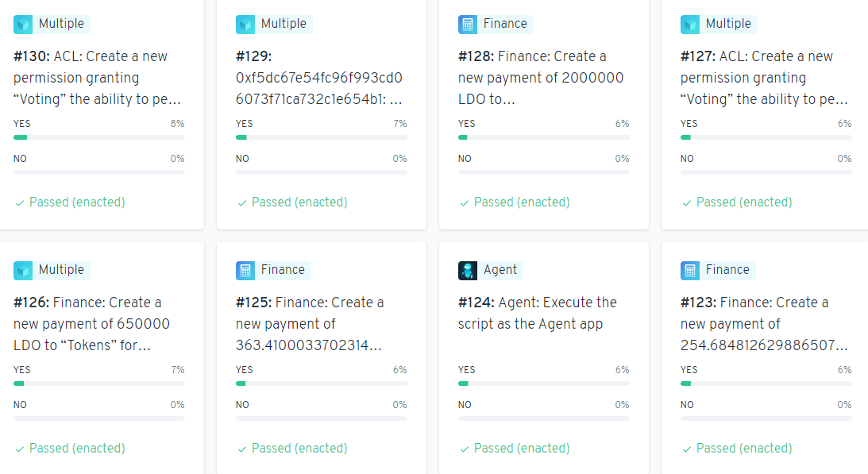Click the NO progress bar on vote #127
Screen dimensions: 868x474
[x=766, y=172]
